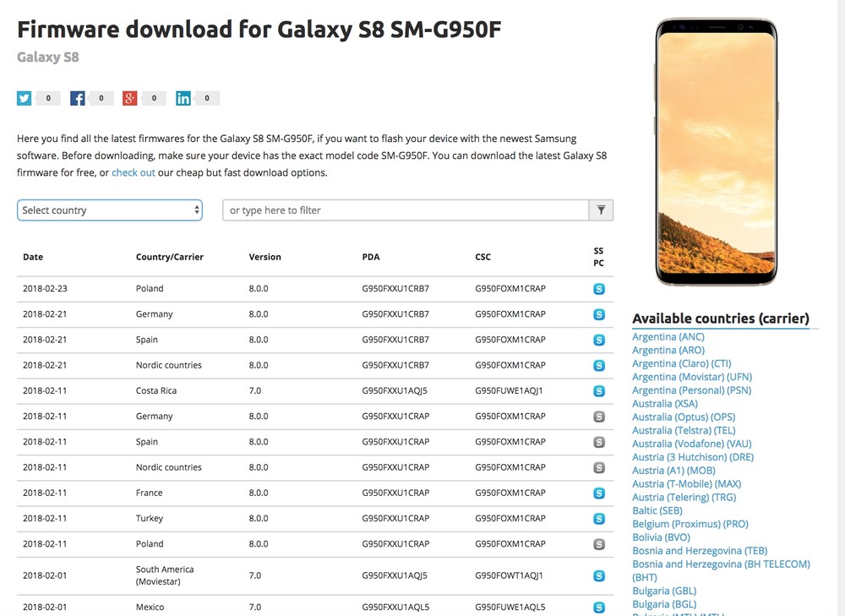Select PDA G950FXXU1CRB7 in Poland 2018-02-23 row
The height and width of the screenshot is (616, 845).
coord(395,289)
